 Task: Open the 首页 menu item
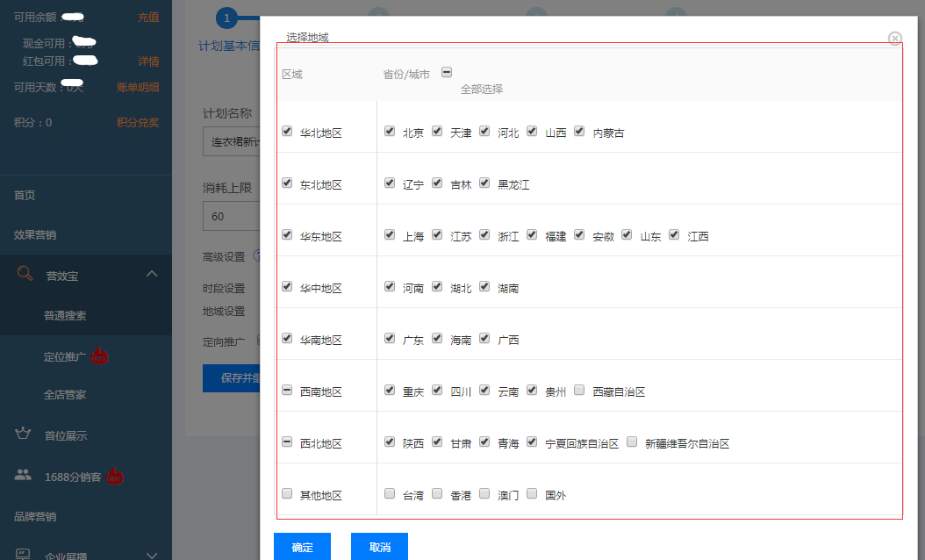point(25,196)
